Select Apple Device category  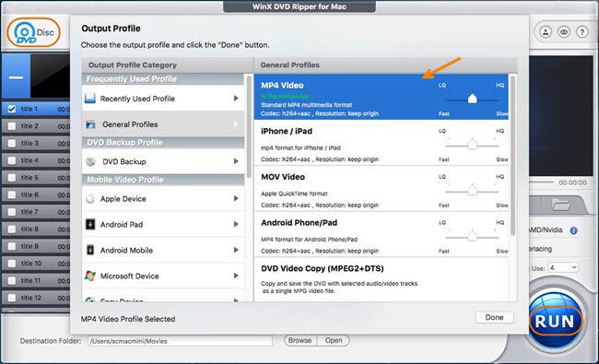click(x=163, y=198)
